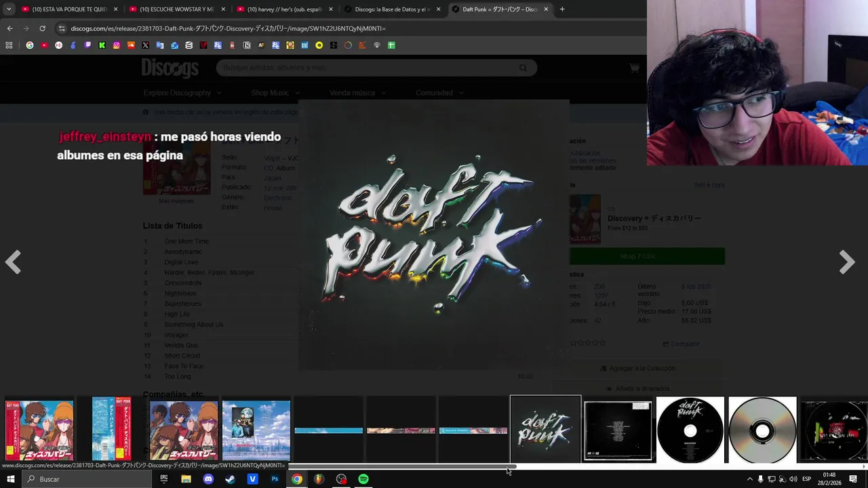
Task: Reload the Discogs page
Action: click(42, 28)
